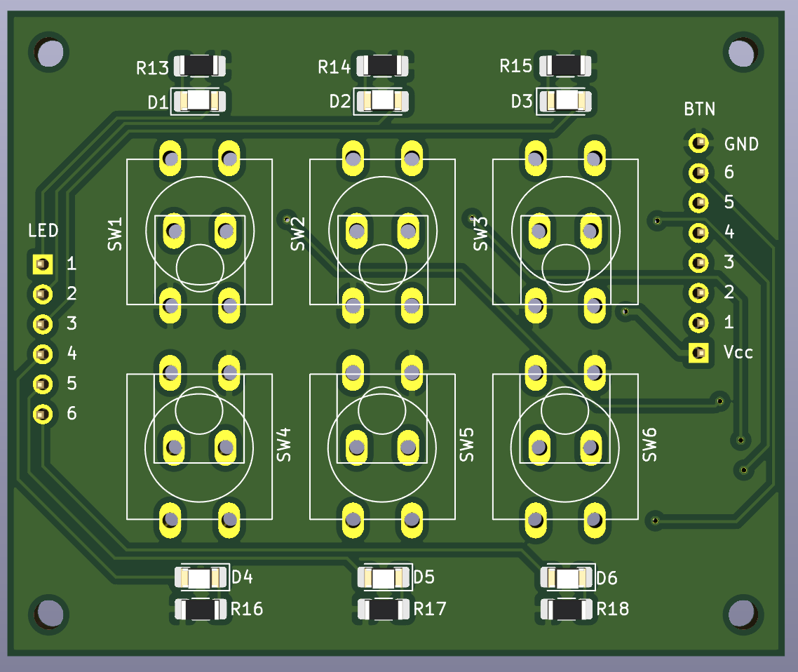
Task: Click the small button circle of SW3
Action: point(565,268)
